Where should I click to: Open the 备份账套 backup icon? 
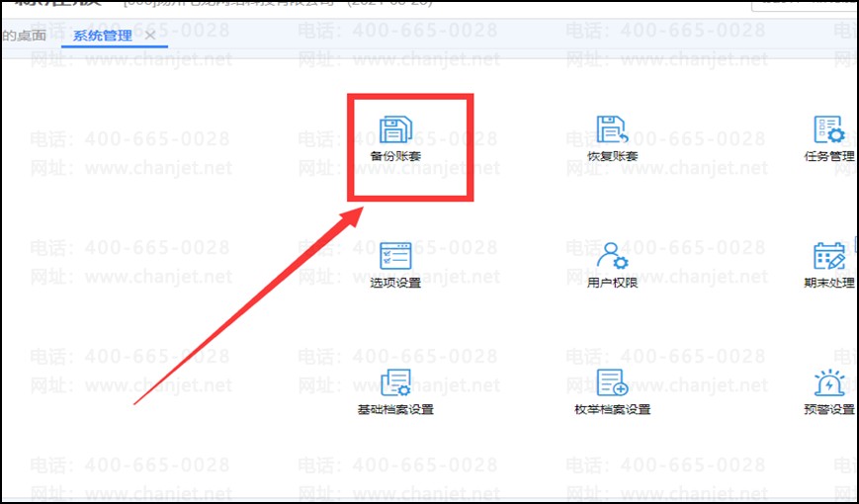click(x=395, y=129)
